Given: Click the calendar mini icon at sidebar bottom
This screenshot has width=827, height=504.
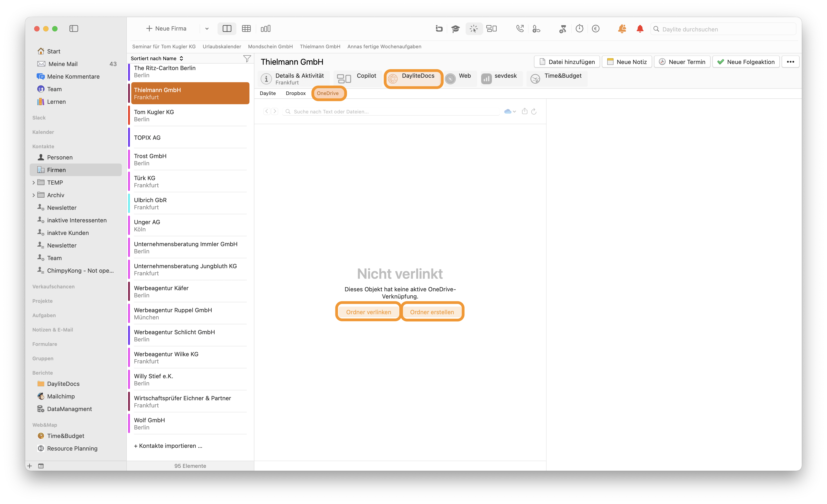Looking at the screenshot, I should [41, 466].
